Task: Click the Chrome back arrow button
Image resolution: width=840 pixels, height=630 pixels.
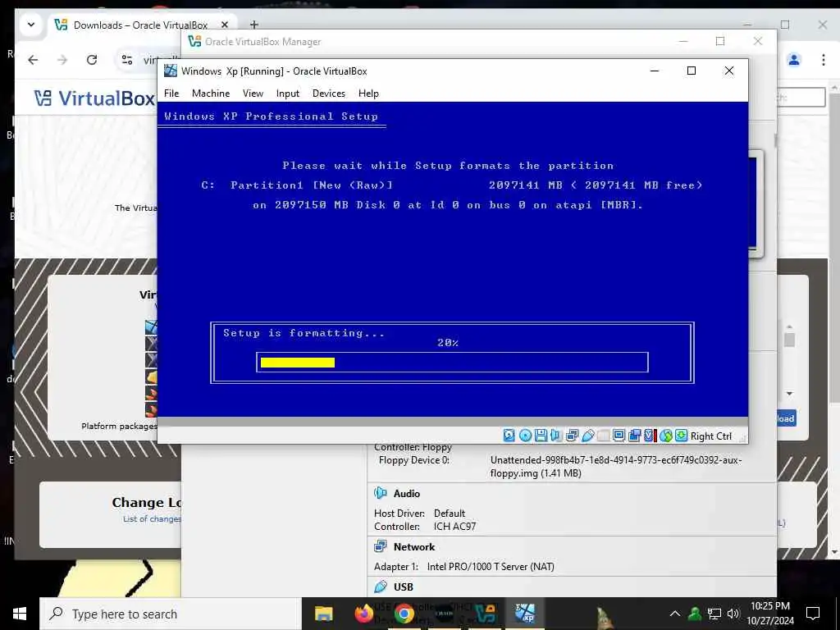Action: 33,59
